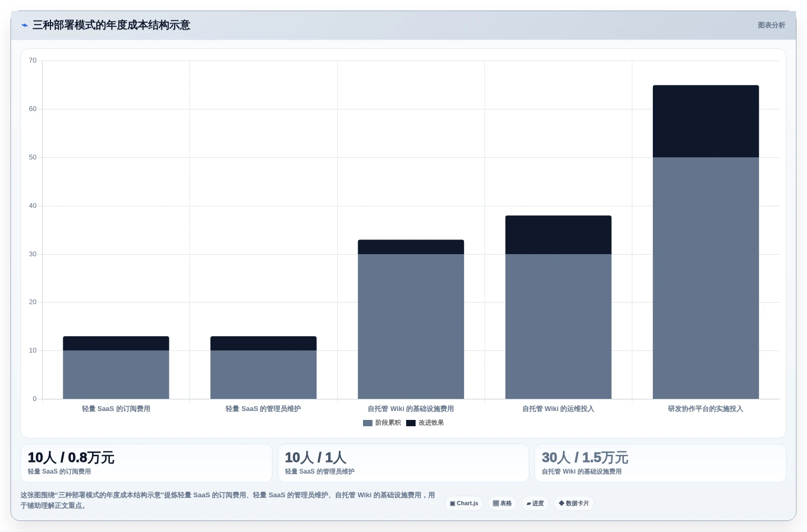
Task: Click the 自托管 Wiki 的运维投入 dark bar segment
Action: point(558,235)
